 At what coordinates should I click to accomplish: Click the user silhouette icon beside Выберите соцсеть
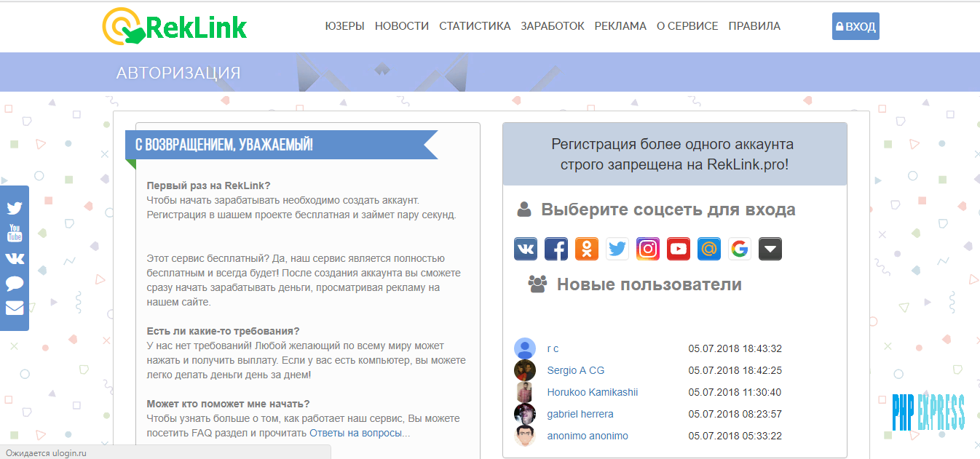point(524,210)
